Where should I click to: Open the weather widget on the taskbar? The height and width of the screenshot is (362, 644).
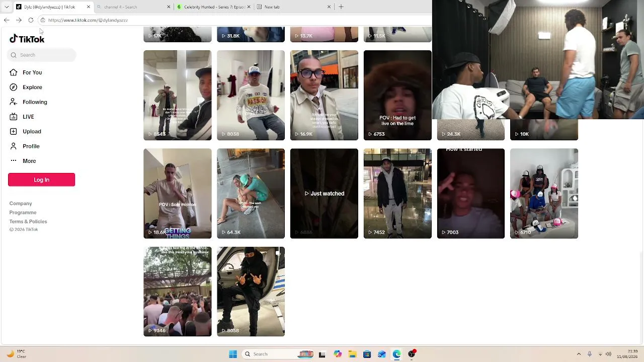[x=16, y=354]
